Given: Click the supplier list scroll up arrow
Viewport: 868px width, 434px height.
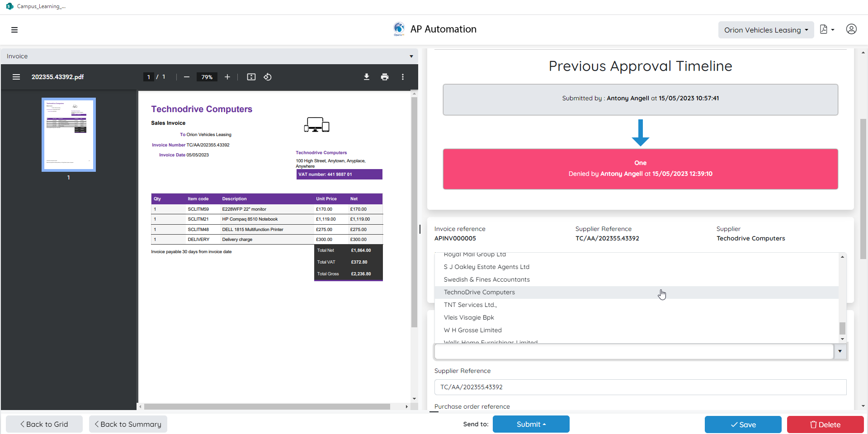Looking at the screenshot, I should tap(842, 257).
